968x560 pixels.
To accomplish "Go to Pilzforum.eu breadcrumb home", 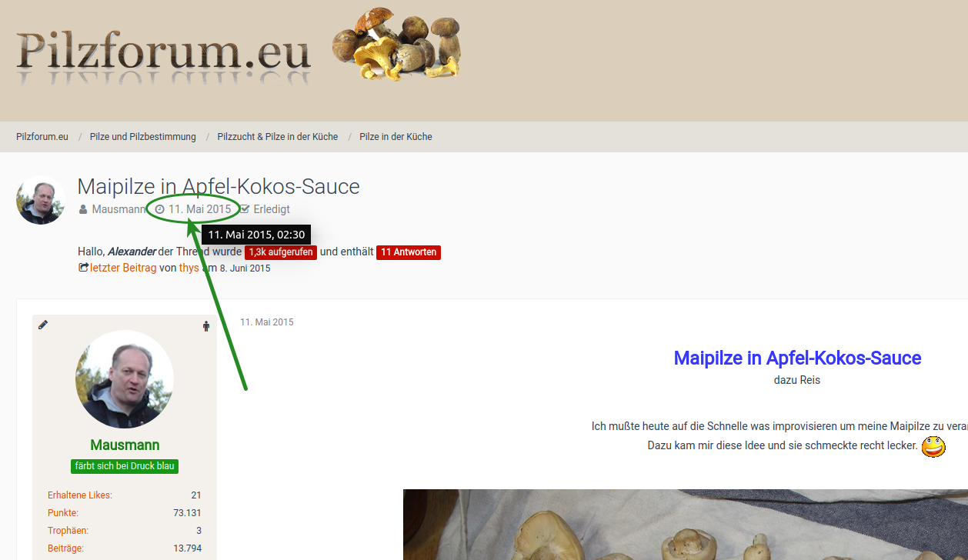I will click(x=42, y=137).
